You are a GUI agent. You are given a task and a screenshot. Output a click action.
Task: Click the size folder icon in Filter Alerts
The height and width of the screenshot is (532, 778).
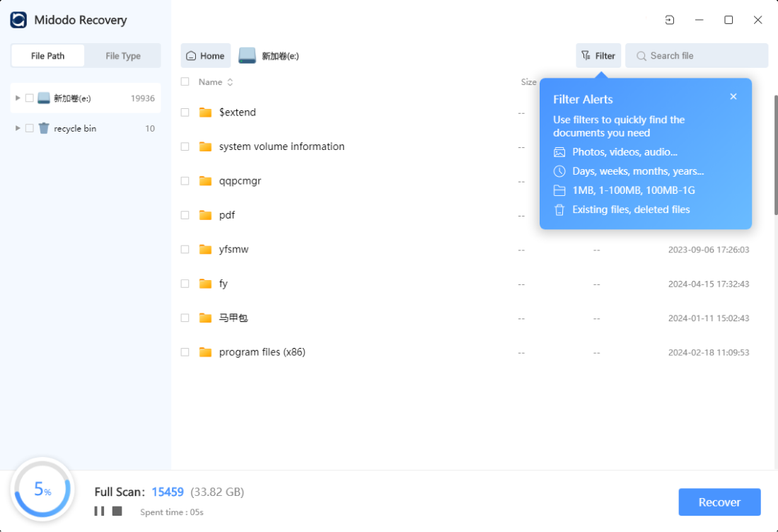(559, 190)
